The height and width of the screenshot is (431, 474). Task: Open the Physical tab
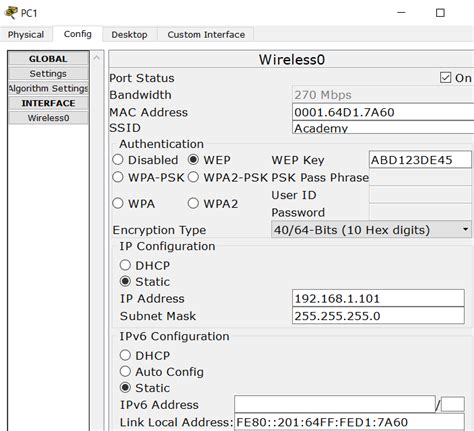[26, 34]
